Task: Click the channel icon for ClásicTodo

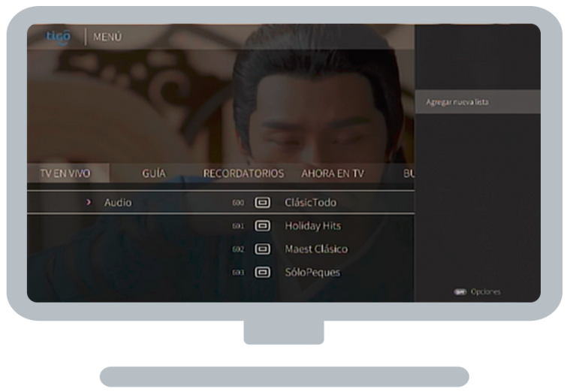Action: (x=262, y=202)
